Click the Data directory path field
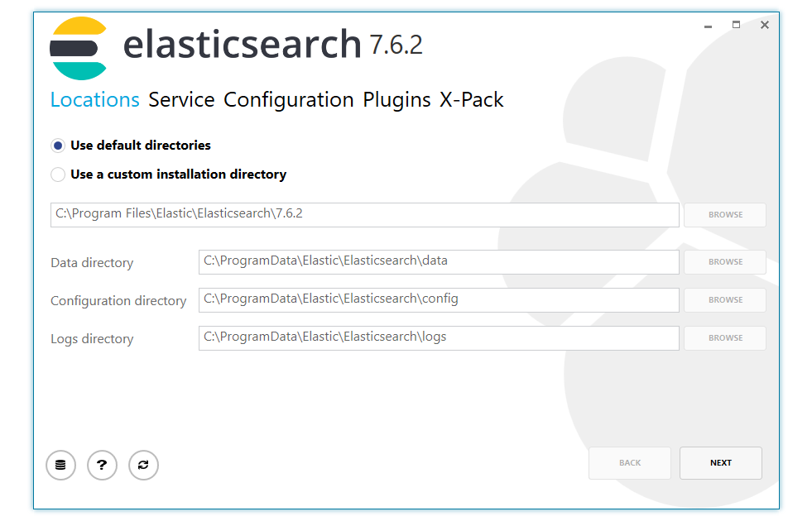Viewport: 812px width, 521px height. coord(439,262)
